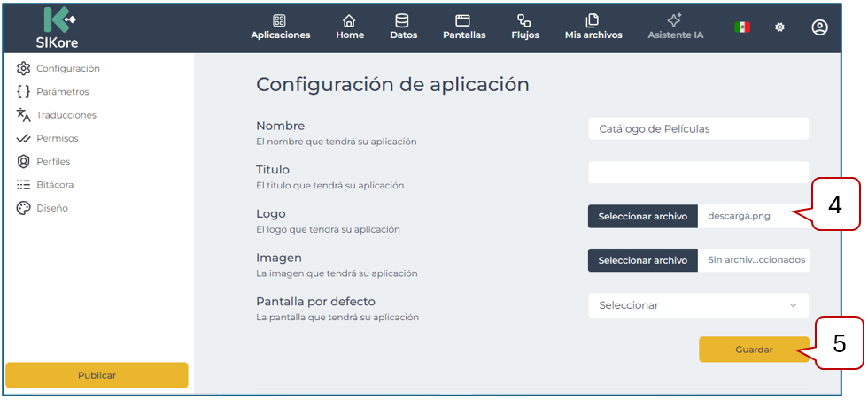The image size is (868, 400).
Task: Open the user profile account icon
Action: click(819, 27)
